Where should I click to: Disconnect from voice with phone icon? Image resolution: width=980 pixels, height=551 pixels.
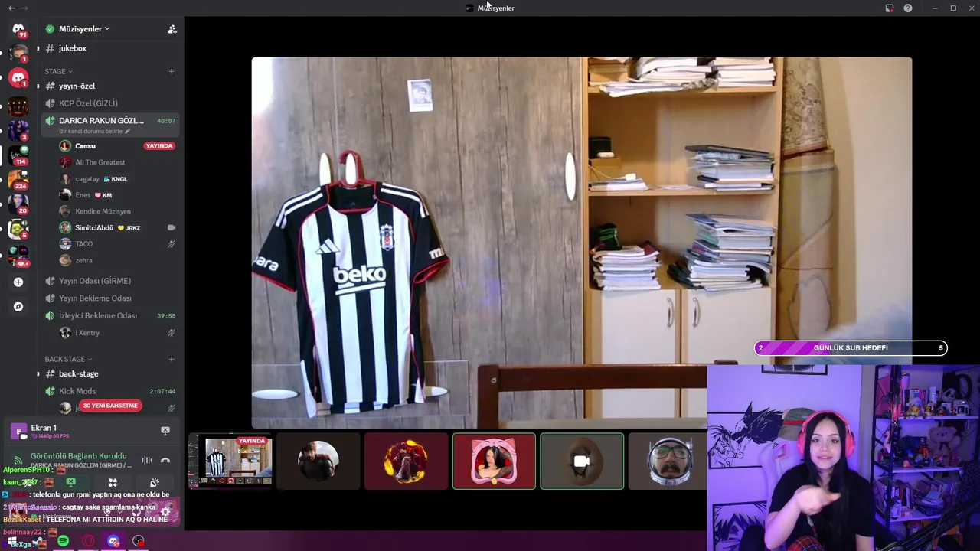[165, 460]
